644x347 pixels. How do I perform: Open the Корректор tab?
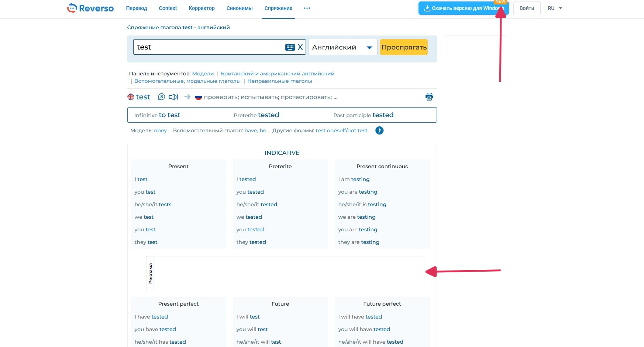(x=202, y=8)
